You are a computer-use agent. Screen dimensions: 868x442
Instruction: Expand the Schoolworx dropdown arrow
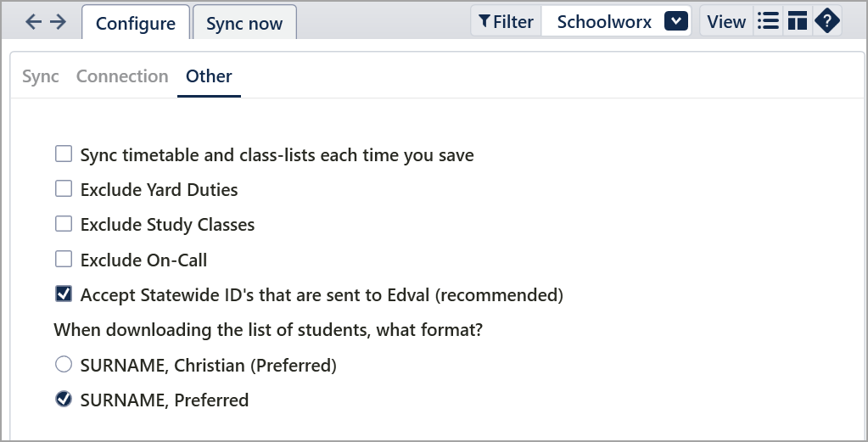675,22
